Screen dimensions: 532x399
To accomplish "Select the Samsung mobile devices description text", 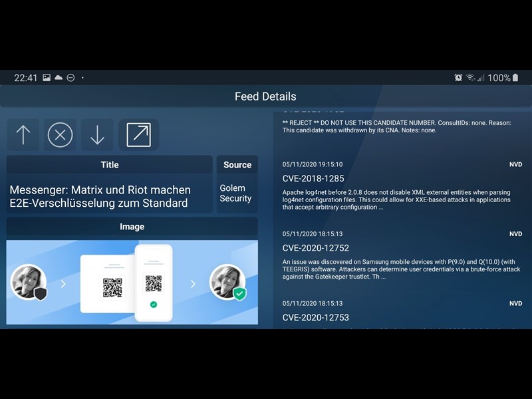I will (401, 269).
